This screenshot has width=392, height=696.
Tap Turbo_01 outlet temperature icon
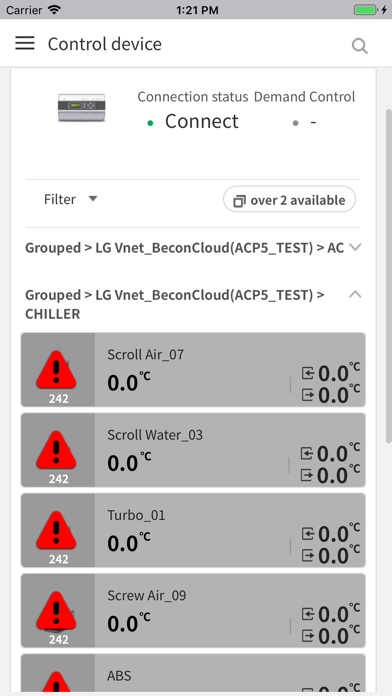[308, 555]
